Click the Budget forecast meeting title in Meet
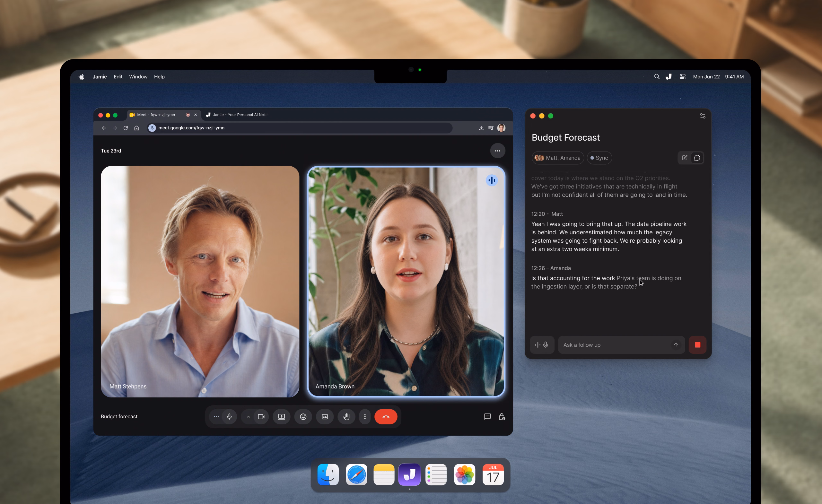822x504 pixels. pos(119,417)
